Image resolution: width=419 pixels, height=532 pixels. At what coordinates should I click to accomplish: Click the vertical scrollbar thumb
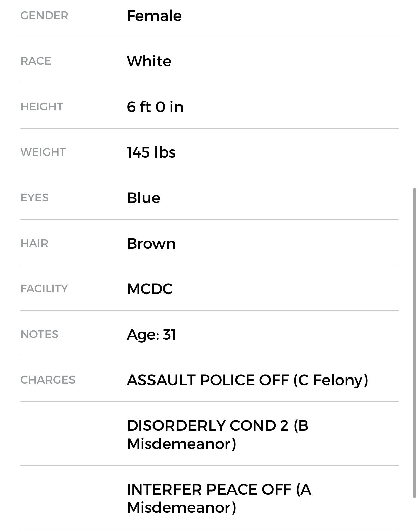[x=415, y=342]
